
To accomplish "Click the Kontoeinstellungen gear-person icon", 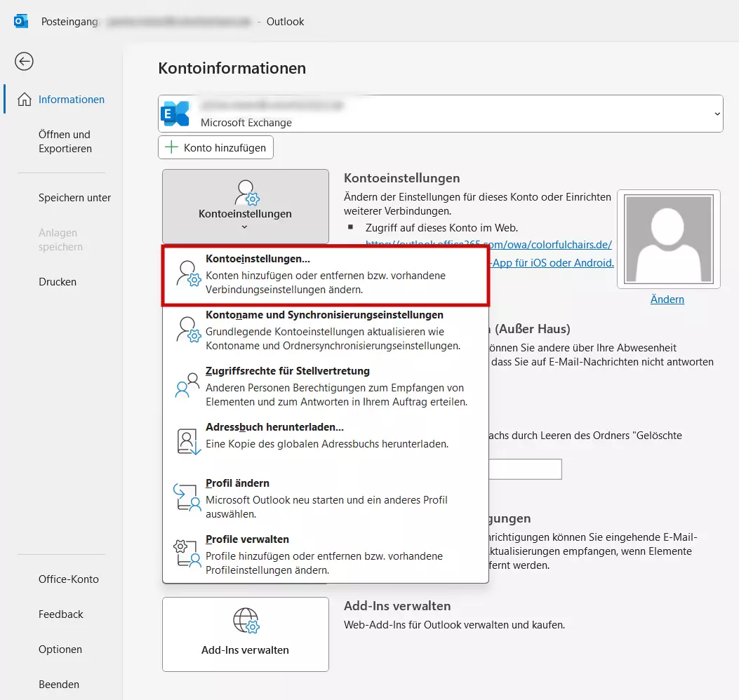I will pyautogui.click(x=245, y=193).
